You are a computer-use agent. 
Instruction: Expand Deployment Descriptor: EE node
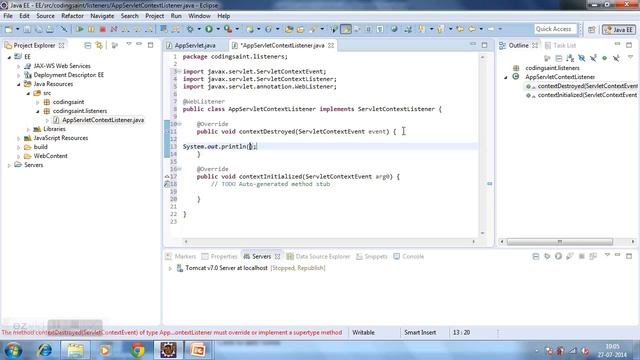click(18, 75)
